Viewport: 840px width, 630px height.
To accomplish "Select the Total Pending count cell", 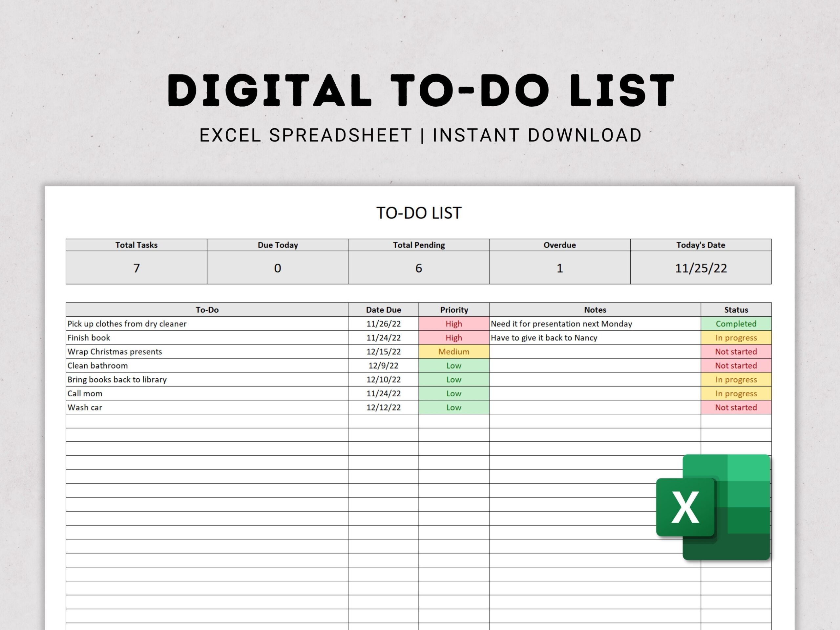I will (418, 268).
